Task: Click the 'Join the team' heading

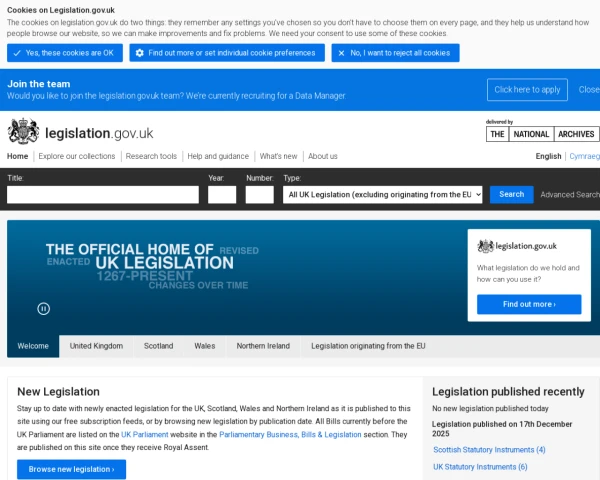Action: coord(39,84)
